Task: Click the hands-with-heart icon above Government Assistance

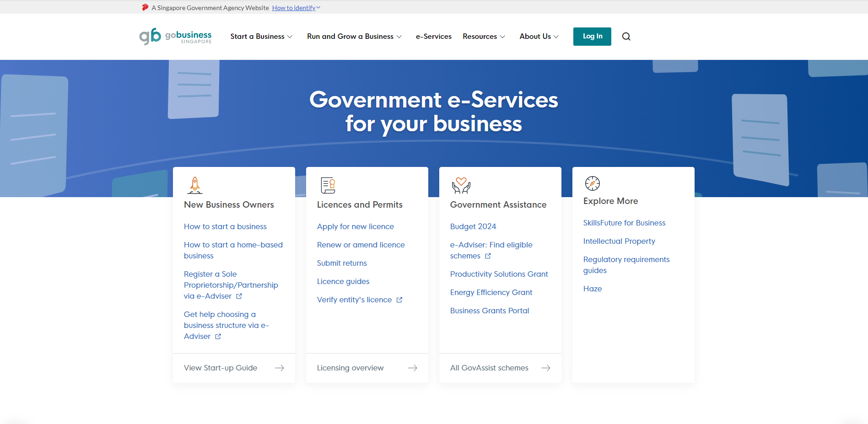Action: pyautogui.click(x=461, y=185)
